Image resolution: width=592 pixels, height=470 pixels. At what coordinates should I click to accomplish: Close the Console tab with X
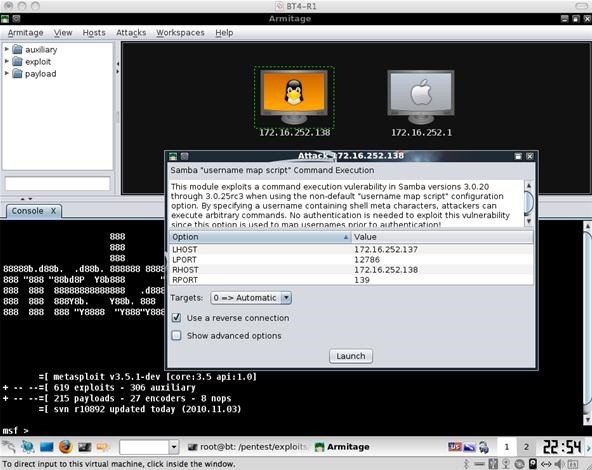coord(54,211)
